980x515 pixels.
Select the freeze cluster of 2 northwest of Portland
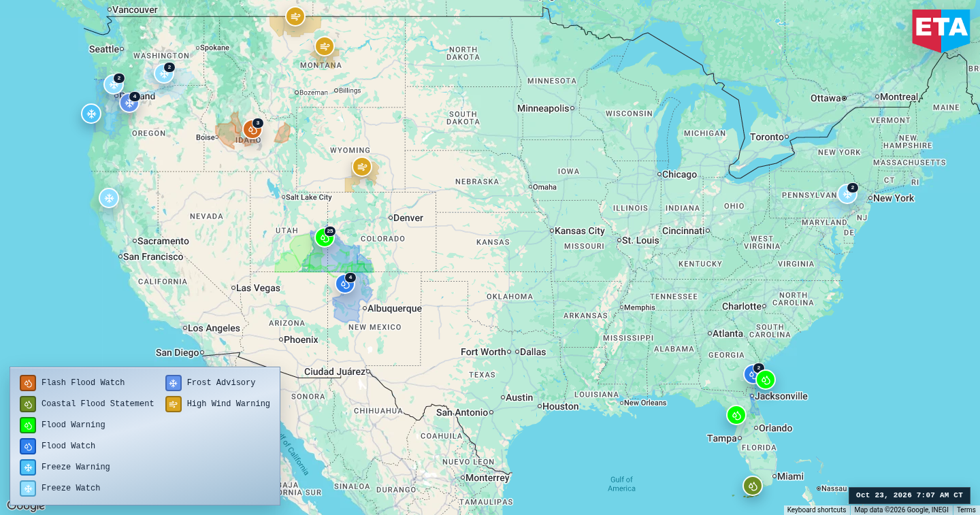114,84
